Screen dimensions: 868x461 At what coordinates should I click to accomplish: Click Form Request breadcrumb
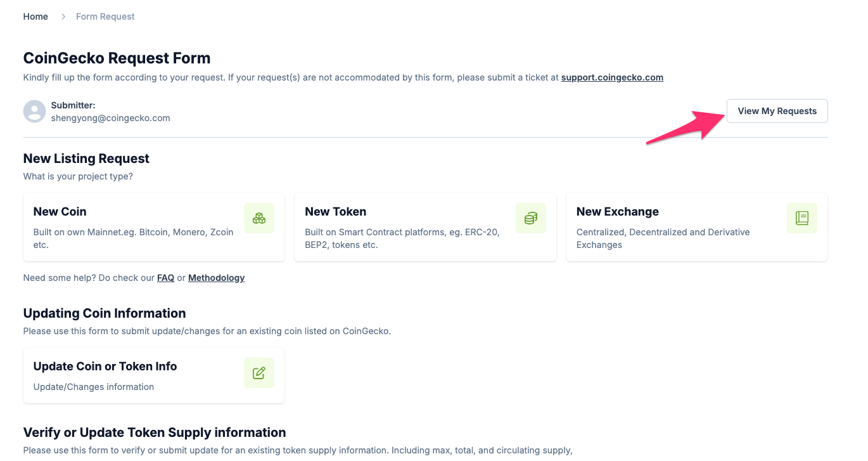(x=105, y=16)
